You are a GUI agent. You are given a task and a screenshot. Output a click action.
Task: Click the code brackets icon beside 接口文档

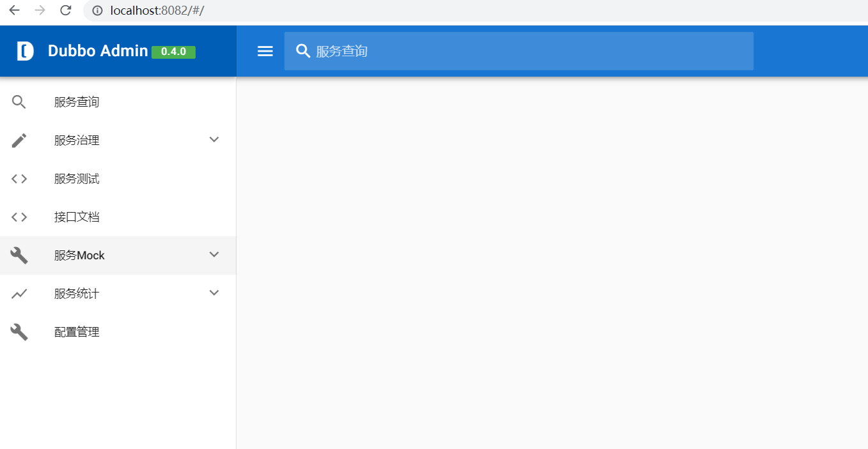point(19,217)
